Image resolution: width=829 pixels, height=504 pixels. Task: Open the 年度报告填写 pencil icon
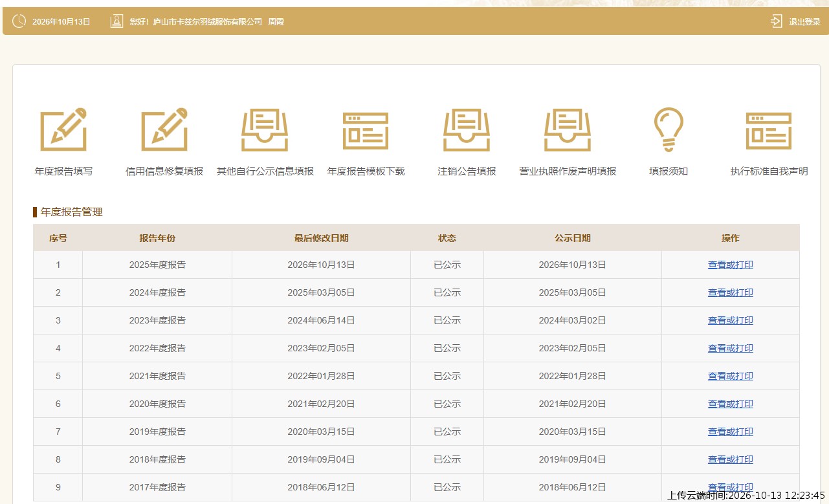(x=63, y=129)
